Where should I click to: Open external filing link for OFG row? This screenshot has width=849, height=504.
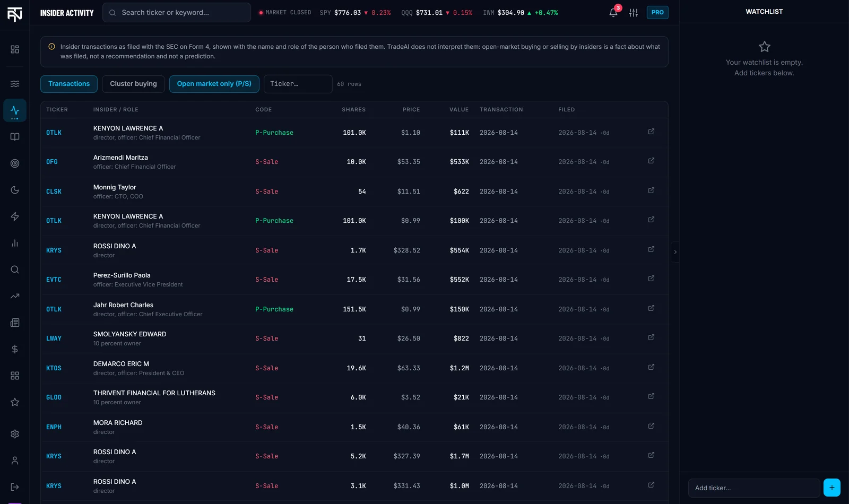[651, 161]
